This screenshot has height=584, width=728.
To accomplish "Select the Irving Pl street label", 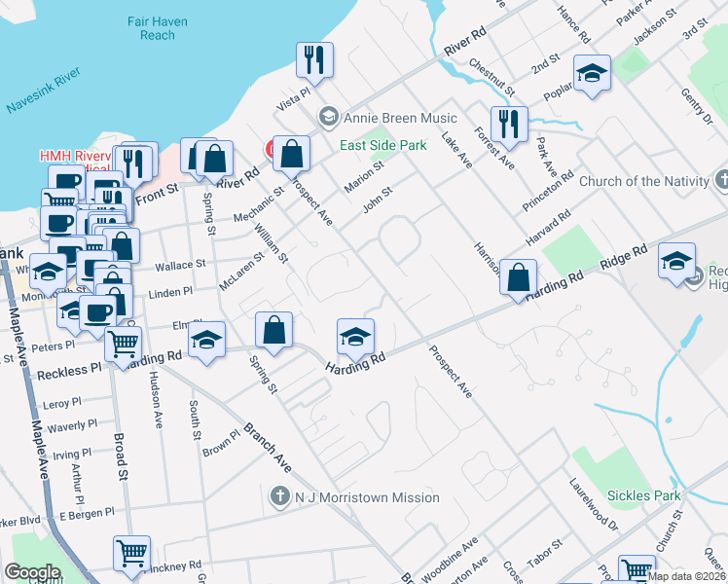I will (x=72, y=454).
